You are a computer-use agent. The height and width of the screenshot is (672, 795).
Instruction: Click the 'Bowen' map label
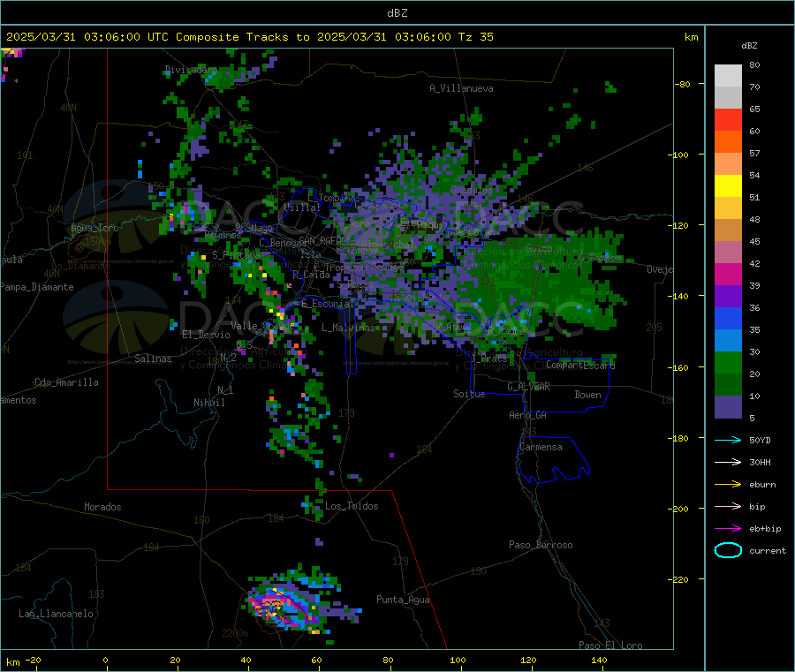coord(587,395)
